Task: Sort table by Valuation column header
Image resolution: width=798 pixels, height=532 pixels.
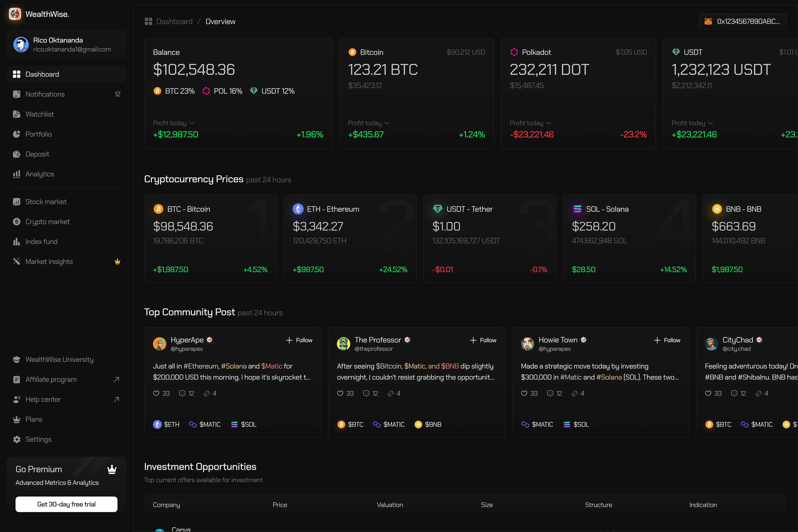Action: (x=390, y=505)
